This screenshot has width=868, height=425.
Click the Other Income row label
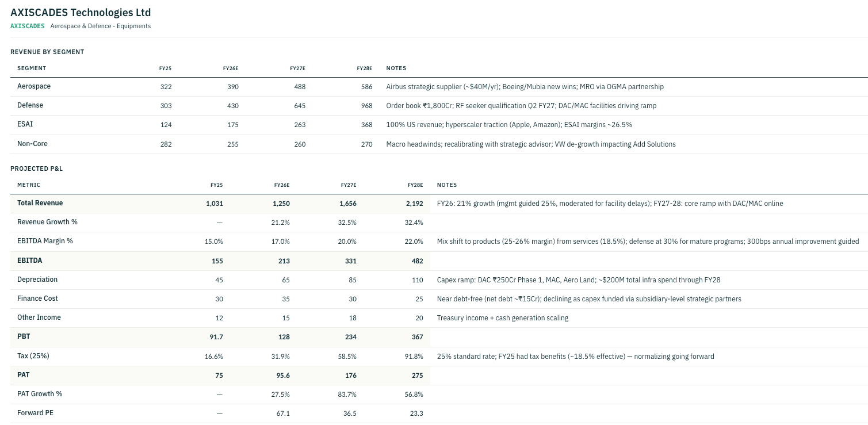(x=39, y=317)
